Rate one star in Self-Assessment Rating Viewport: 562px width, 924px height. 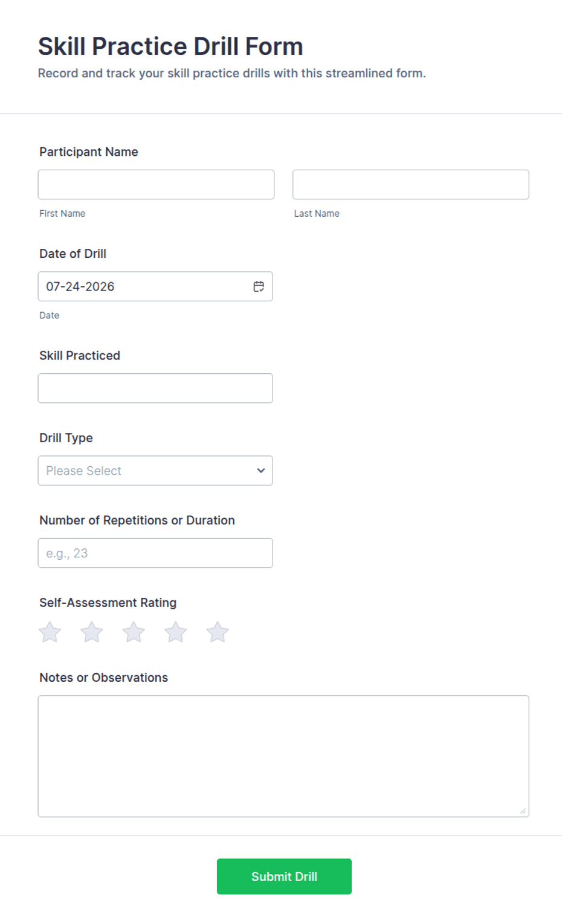(x=50, y=632)
